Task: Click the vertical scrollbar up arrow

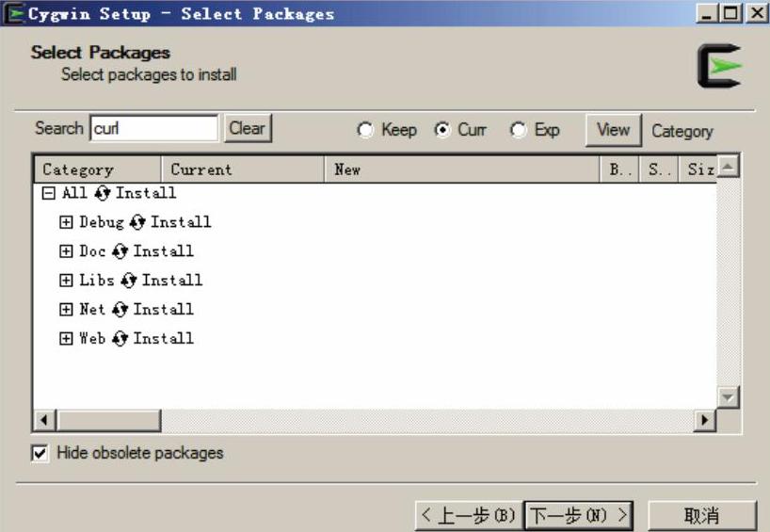Action: (x=728, y=166)
